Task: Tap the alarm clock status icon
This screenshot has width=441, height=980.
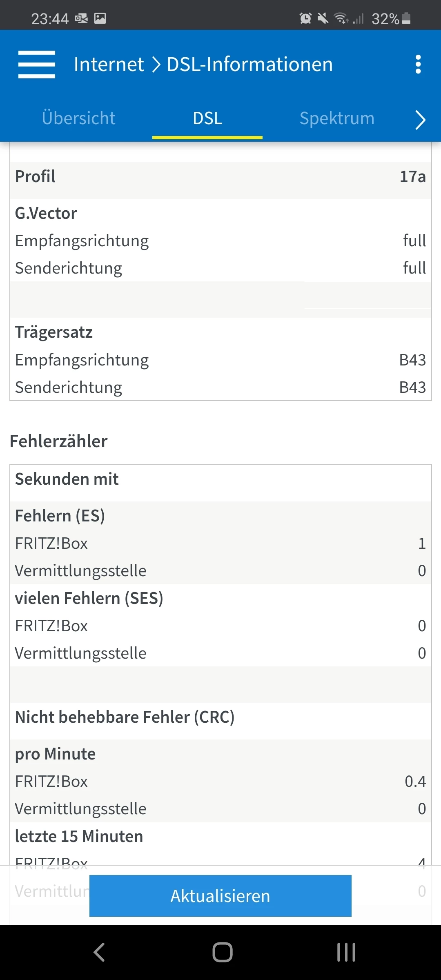Action: click(x=305, y=18)
